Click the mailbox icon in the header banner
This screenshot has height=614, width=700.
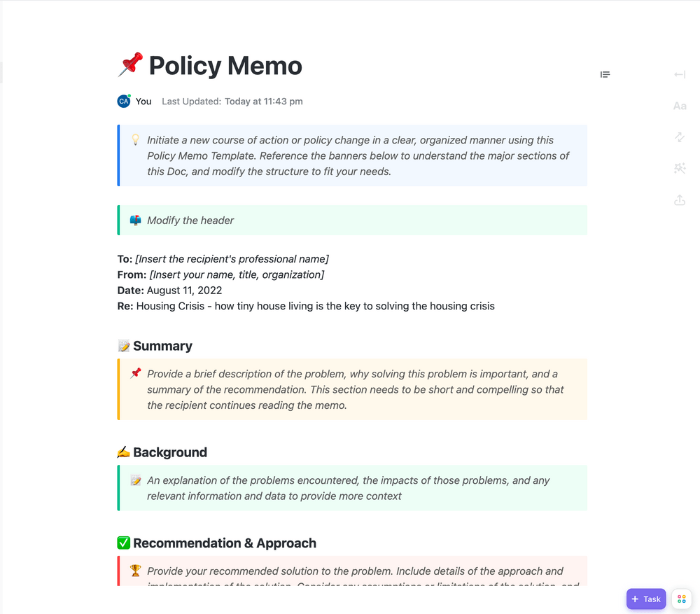click(x=135, y=221)
